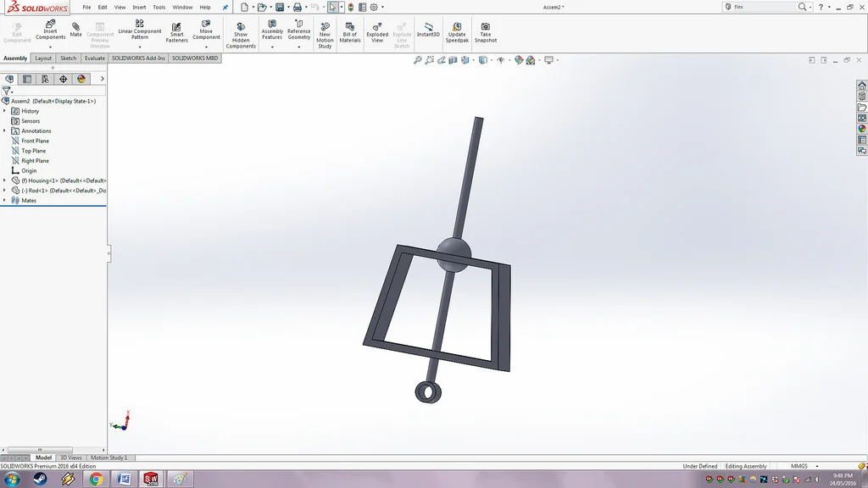Toggle the Instant3D mode
868x488 pixels.
click(428, 30)
